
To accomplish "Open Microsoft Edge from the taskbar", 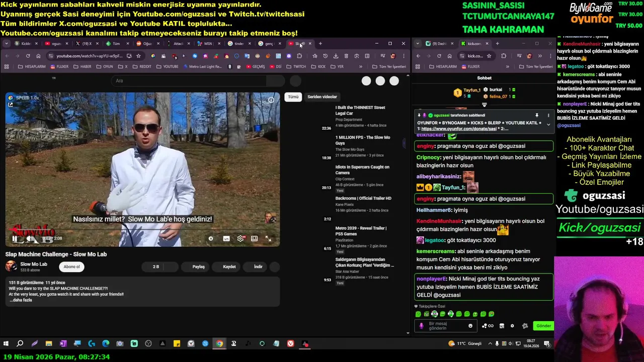I will [106, 344].
